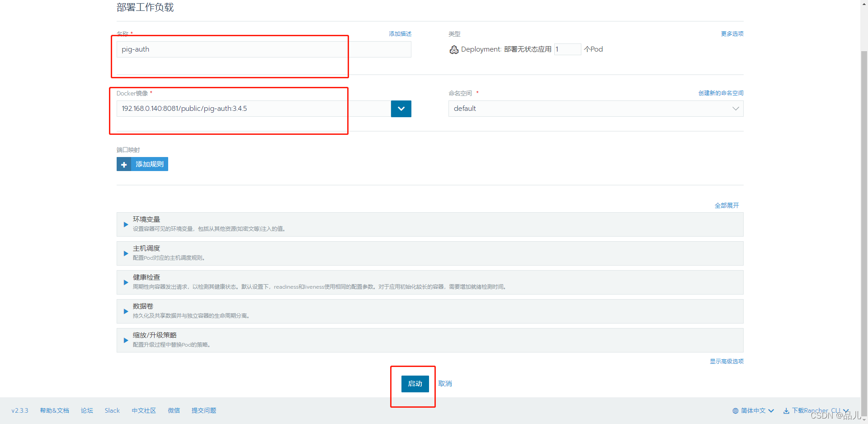Open the 微信 footer link
868x424 pixels.
coord(174,411)
